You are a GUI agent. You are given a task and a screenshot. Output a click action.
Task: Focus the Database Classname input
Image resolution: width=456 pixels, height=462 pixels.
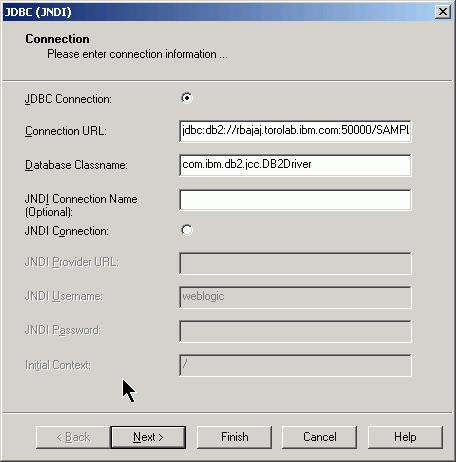pos(295,165)
